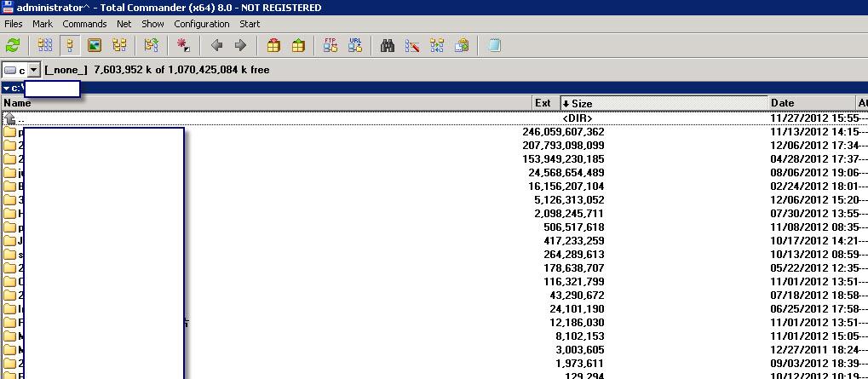Select size value 24,101,190
Screen dimensions: 868x379
point(577,308)
